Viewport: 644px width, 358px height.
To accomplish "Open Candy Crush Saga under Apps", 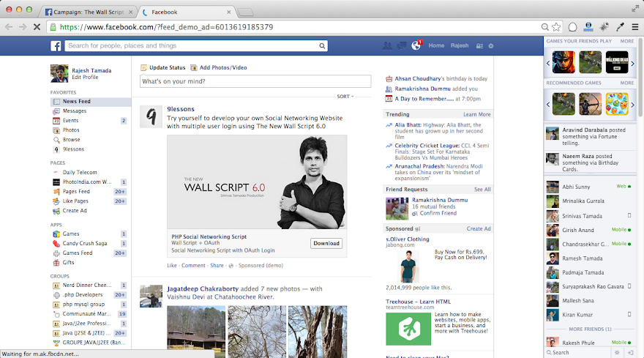I will [x=85, y=243].
